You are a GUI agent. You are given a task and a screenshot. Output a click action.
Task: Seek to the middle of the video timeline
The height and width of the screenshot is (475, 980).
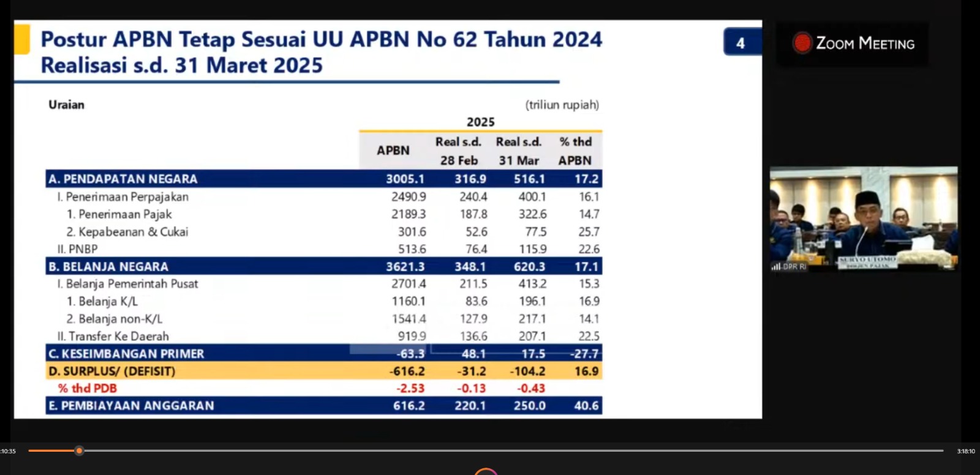(x=486, y=451)
